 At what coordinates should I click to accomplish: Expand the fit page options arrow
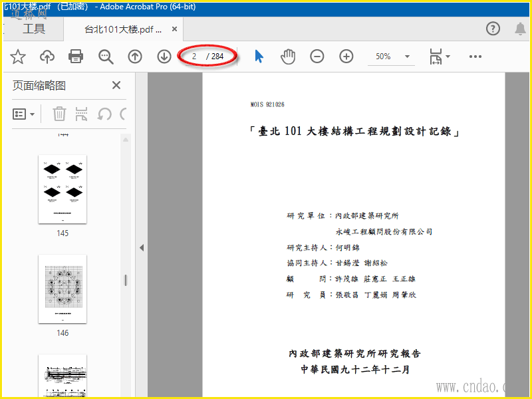(448, 57)
